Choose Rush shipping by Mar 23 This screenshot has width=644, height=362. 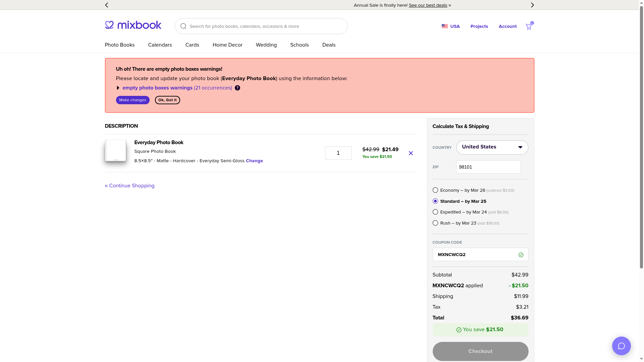point(435,223)
